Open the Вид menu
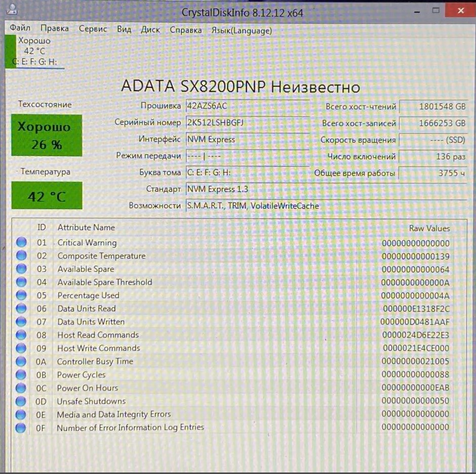476x474 pixels. click(124, 29)
